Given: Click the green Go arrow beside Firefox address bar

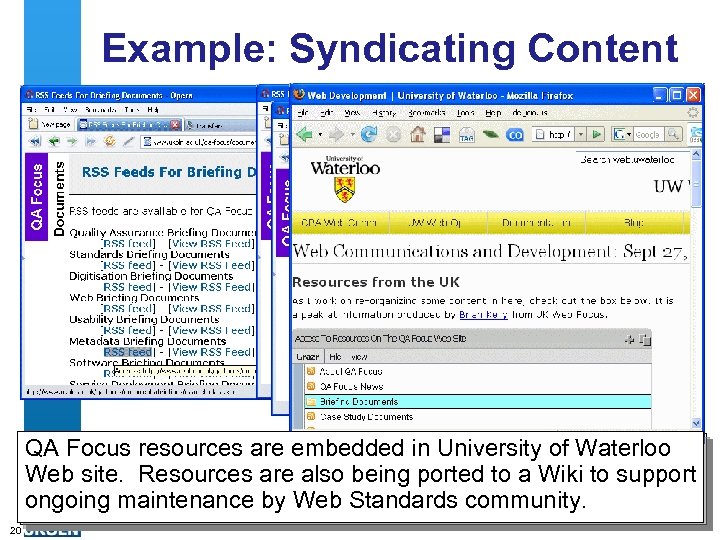Looking at the screenshot, I should click(596, 134).
